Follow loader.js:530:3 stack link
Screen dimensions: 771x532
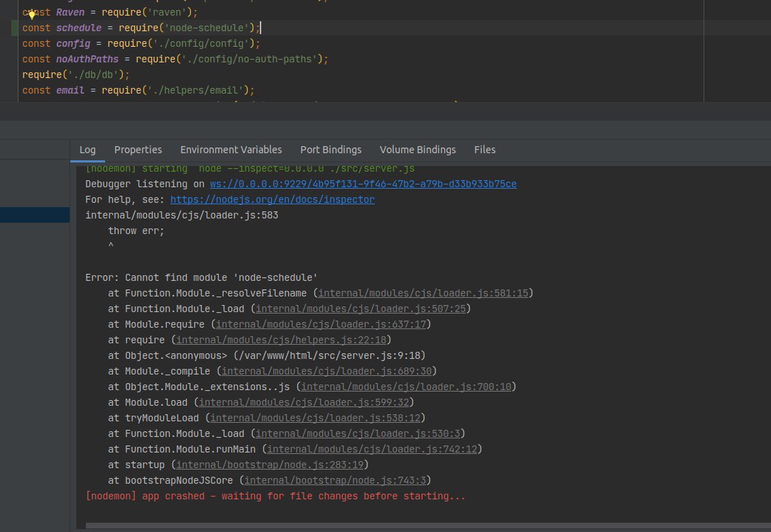pyautogui.click(x=358, y=433)
